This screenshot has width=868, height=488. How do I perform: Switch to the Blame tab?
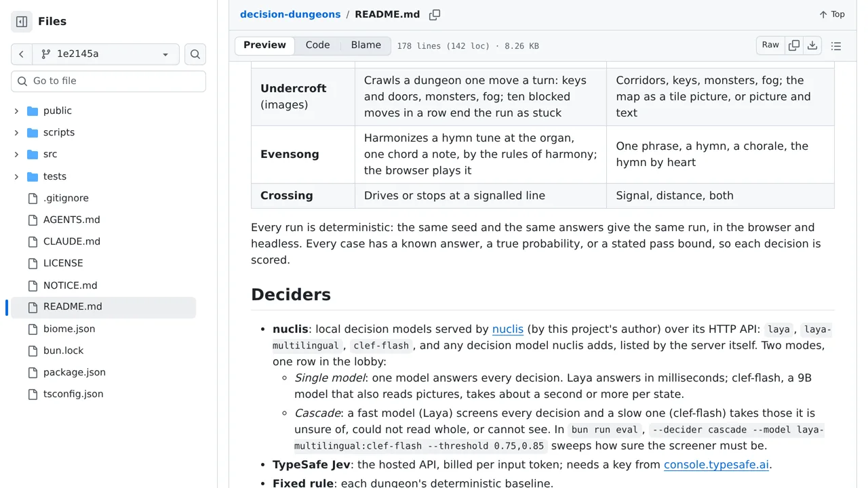[366, 45]
